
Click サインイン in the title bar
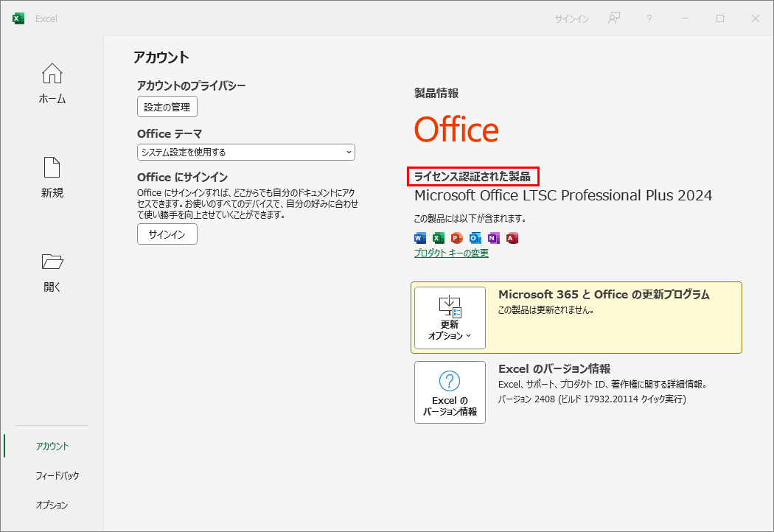pyautogui.click(x=571, y=18)
